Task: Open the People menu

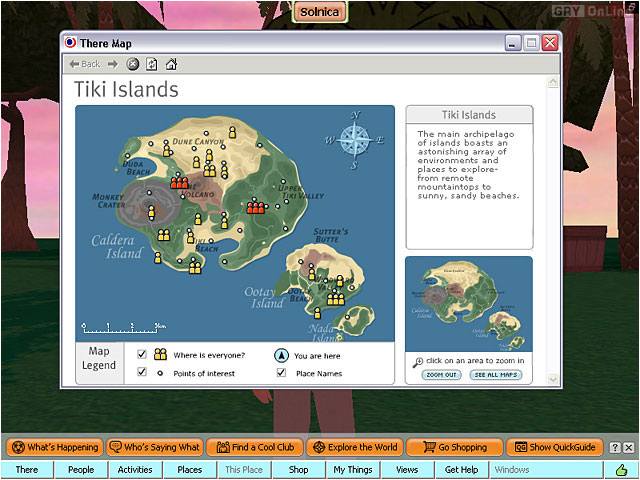Action: click(81, 470)
